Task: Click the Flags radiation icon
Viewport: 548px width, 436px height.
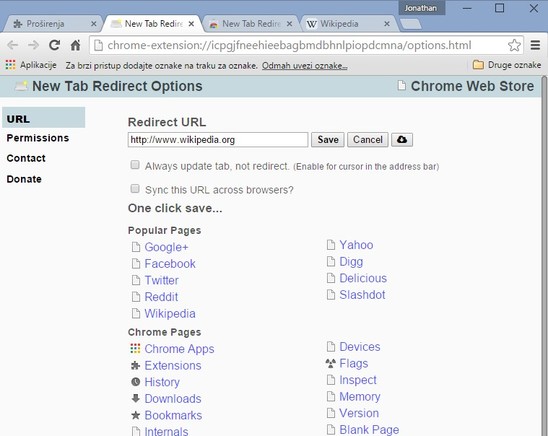Action: [330, 363]
